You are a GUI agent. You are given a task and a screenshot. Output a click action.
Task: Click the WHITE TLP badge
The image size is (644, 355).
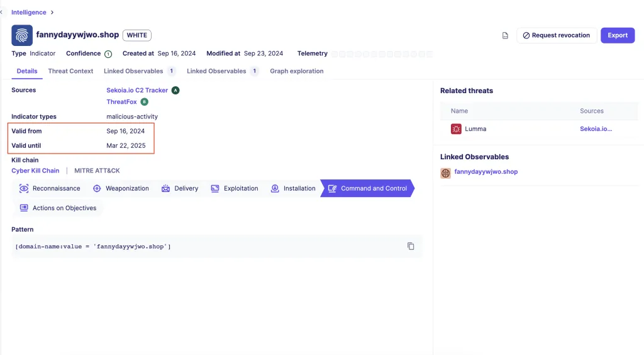pyautogui.click(x=136, y=35)
